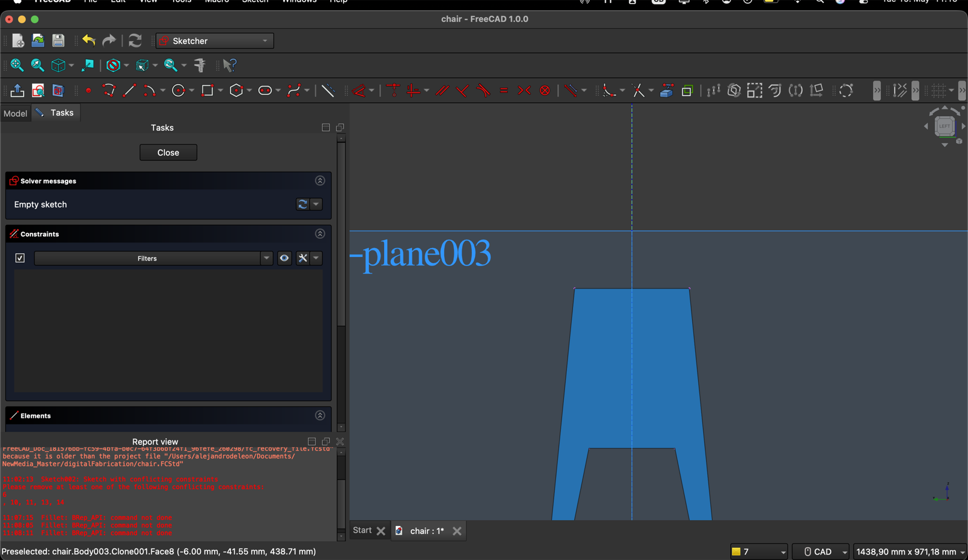Image resolution: width=968 pixels, height=560 pixels.
Task: Switch to the Tasks tab
Action: tap(55, 112)
